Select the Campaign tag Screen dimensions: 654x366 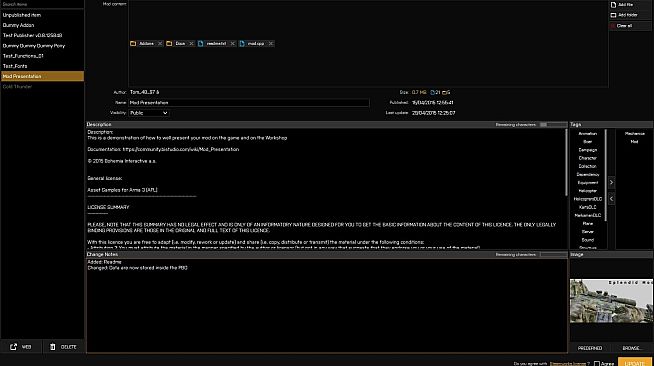(587, 150)
